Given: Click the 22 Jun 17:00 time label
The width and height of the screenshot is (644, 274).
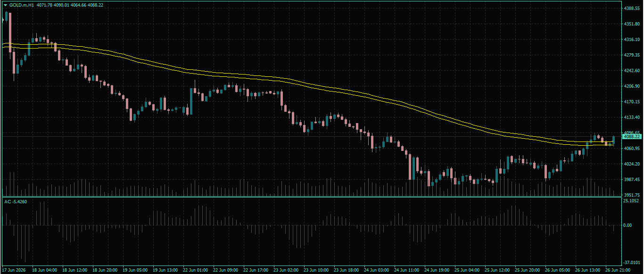Looking at the screenshot, I should (x=256, y=270).
